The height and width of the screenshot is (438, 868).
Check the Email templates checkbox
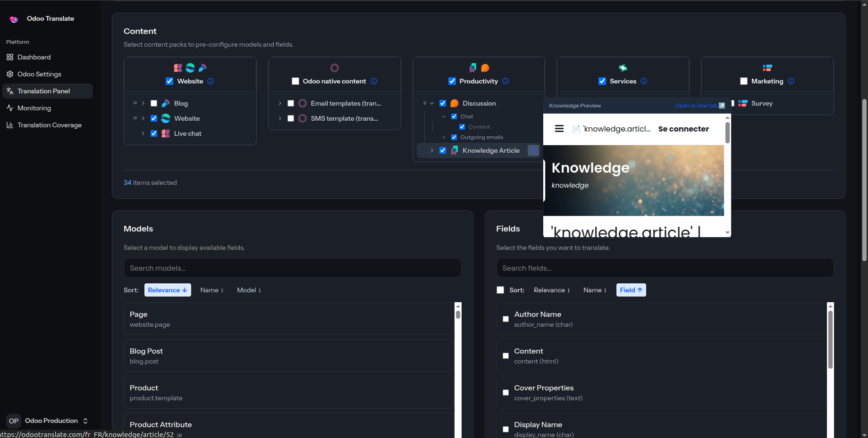291,103
